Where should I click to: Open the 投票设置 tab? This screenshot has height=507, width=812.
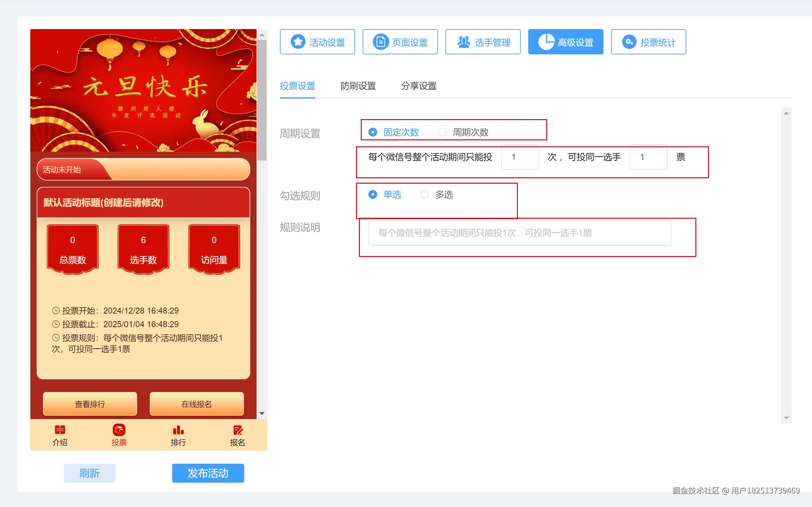click(297, 86)
